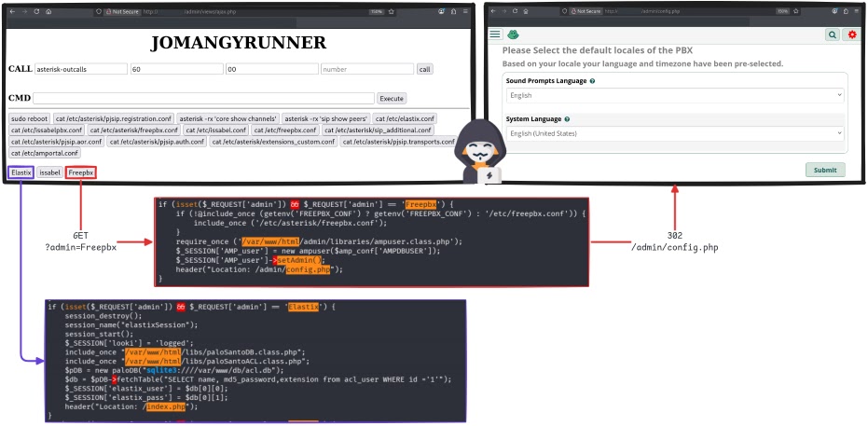Viewport: 868px width, 426px height.
Task: Focus the CALL field containing 60
Action: (x=176, y=69)
